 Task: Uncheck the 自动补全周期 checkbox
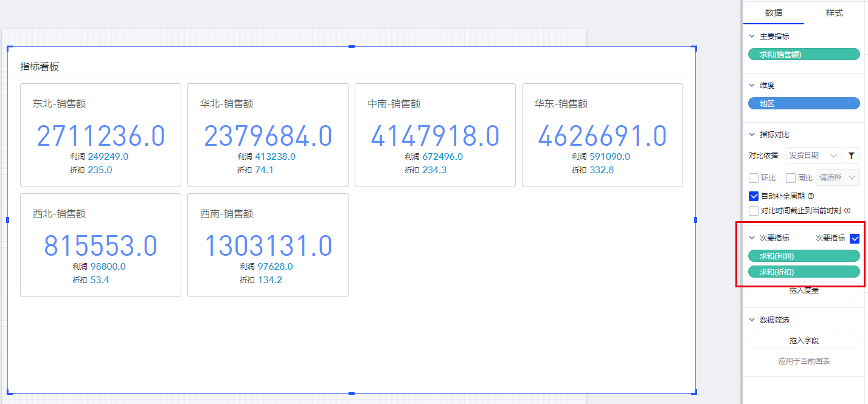[x=754, y=196]
